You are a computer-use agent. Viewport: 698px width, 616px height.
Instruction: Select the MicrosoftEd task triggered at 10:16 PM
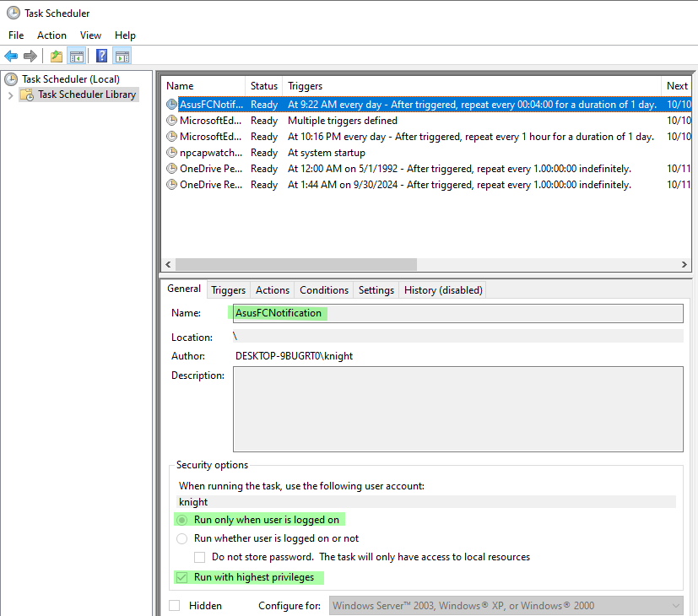pos(427,137)
